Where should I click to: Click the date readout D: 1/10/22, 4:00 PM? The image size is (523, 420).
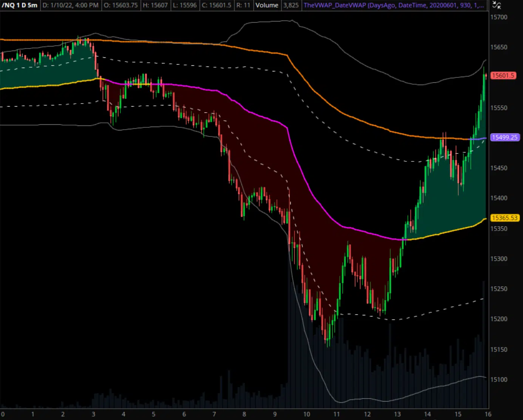point(71,5)
